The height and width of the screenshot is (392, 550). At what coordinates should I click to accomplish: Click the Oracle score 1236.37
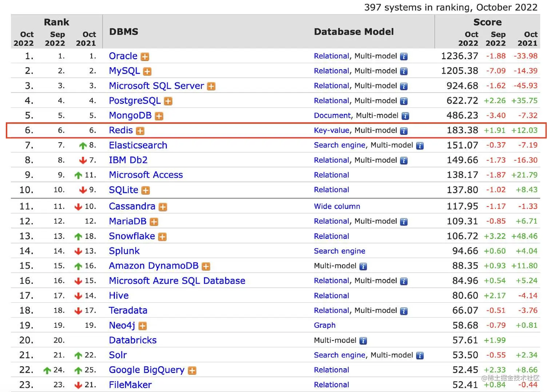[x=459, y=56]
